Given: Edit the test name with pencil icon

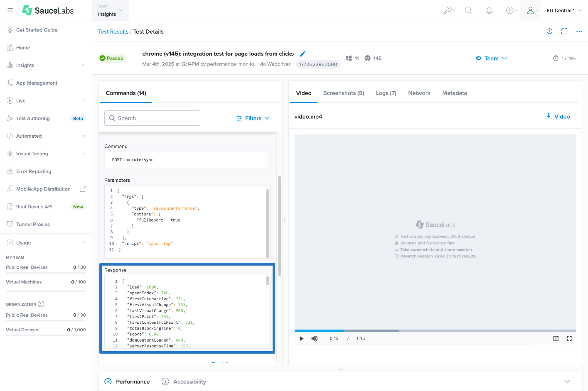Looking at the screenshot, I should (303, 54).
